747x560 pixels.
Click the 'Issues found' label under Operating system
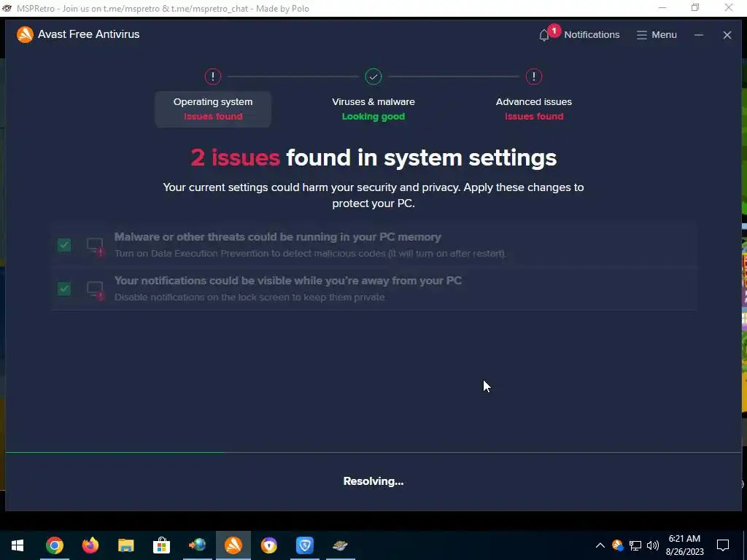[x=213, y=116]
